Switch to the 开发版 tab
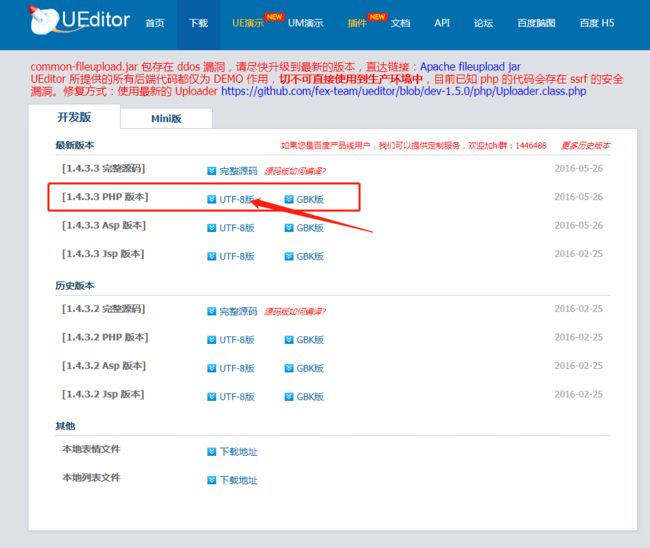The width and height of the screenshot is (650, 548). point(74,117)
